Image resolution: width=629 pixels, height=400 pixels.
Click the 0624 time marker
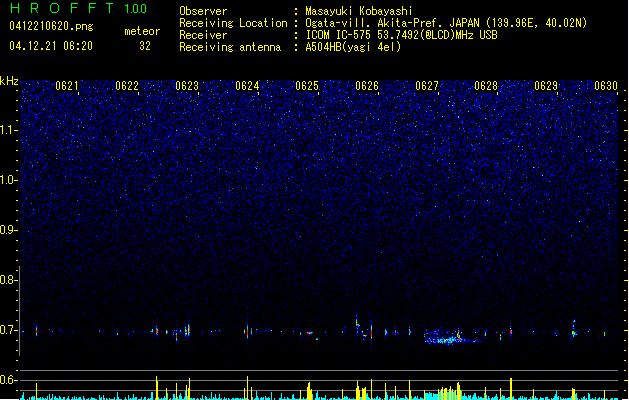(x=247, y=86)
